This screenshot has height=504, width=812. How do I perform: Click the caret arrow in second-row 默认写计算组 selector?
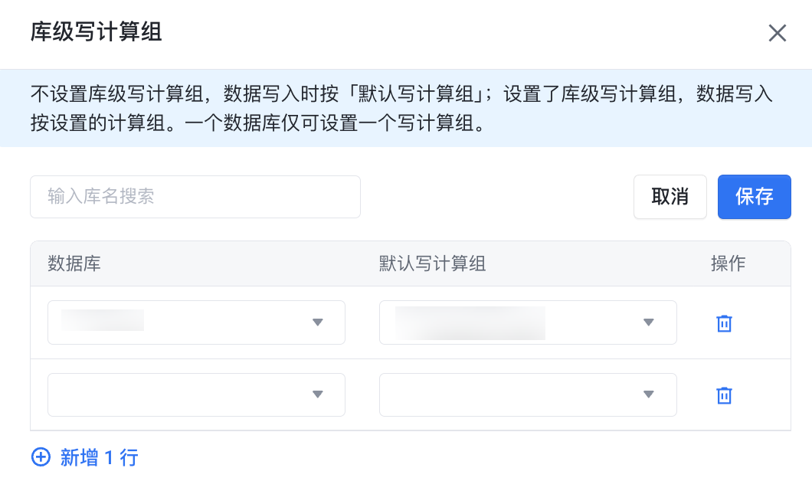[649, 394]
